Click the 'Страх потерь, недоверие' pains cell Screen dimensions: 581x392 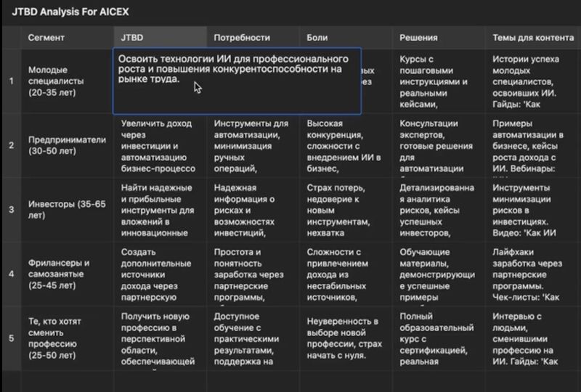click(x=346, y=209)
